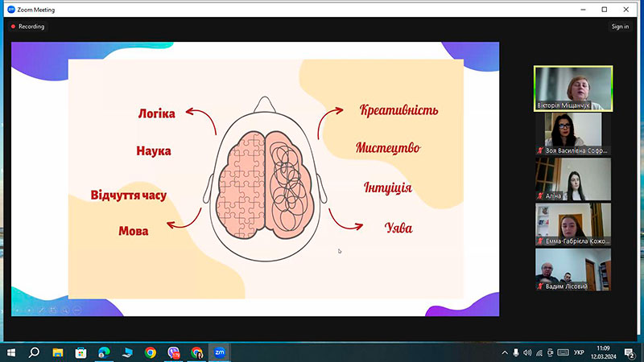Open File Explorer from taskbar
The image size is (644, 362).
(57, 352)
